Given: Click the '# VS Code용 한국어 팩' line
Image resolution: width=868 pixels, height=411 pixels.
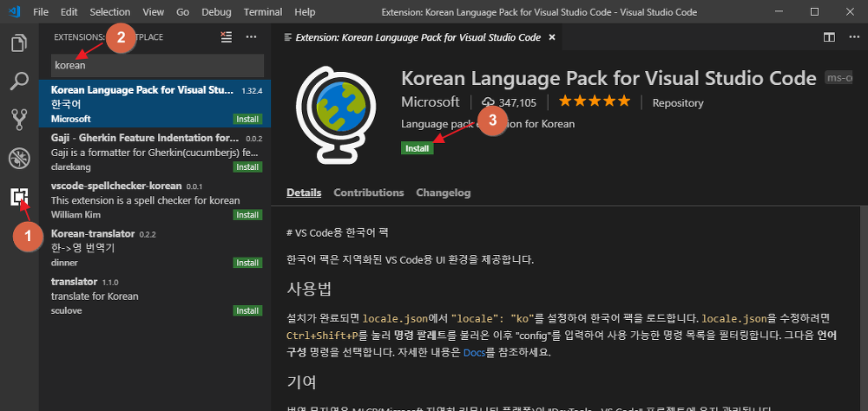Looking at the screenshot, I should click(338, 232).
